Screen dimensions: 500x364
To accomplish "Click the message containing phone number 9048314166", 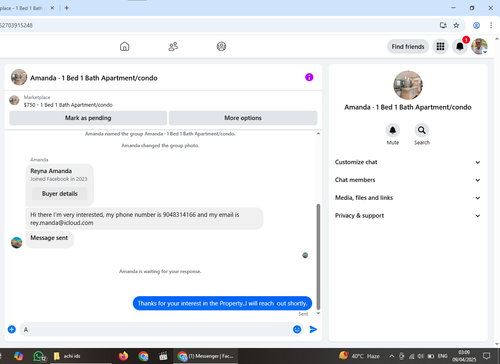I will tap(144, 219).
